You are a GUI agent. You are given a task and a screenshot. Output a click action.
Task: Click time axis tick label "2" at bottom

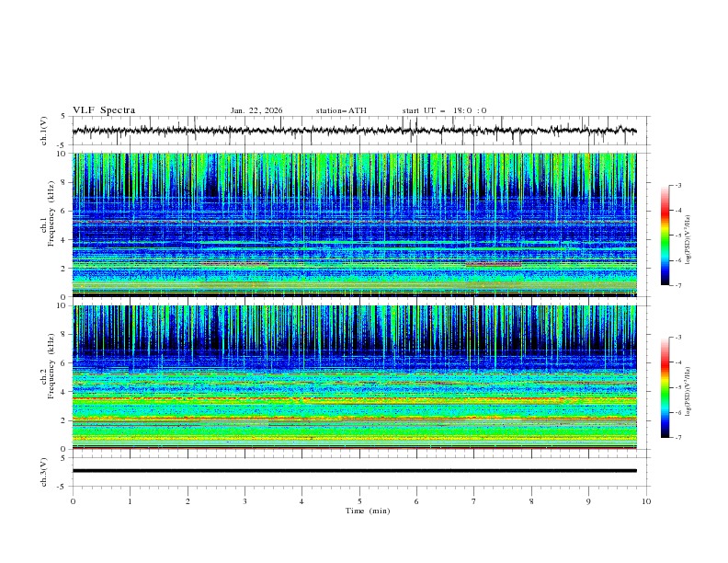click(x=188, y=501)
